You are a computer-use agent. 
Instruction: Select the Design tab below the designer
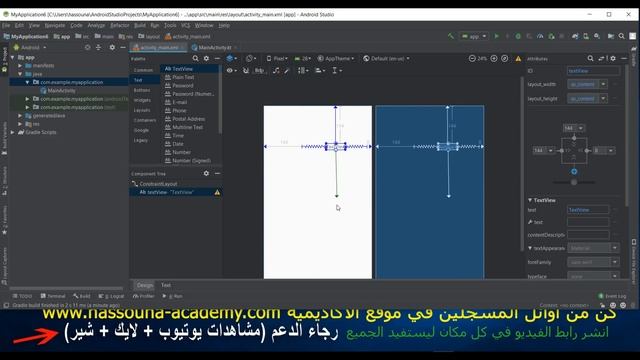[x=144, y=285]
